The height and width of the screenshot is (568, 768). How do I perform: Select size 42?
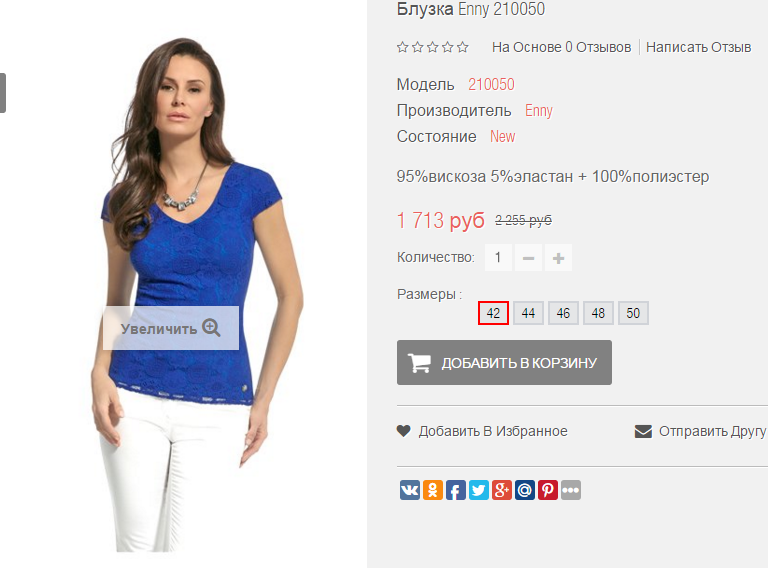493,313
